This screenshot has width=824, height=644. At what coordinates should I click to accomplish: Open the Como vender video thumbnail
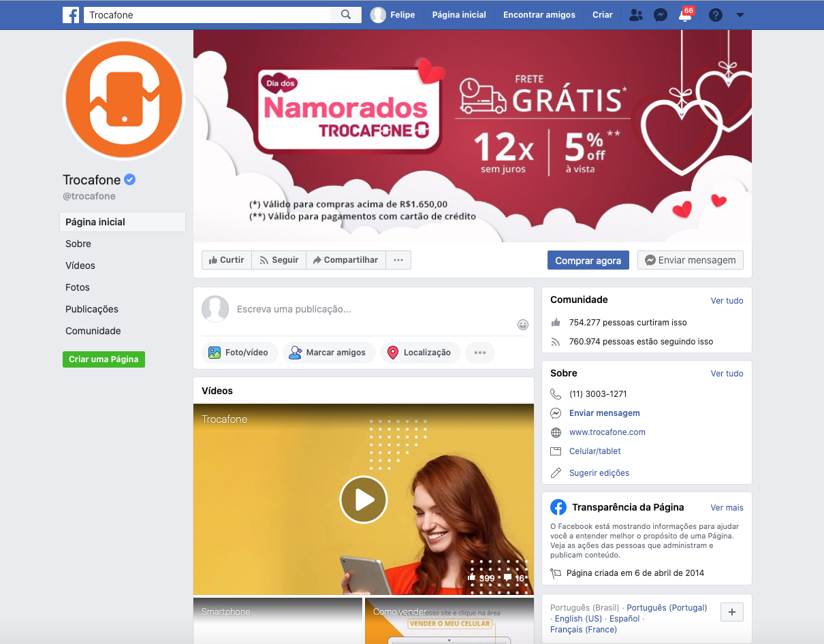coord(449,621)
